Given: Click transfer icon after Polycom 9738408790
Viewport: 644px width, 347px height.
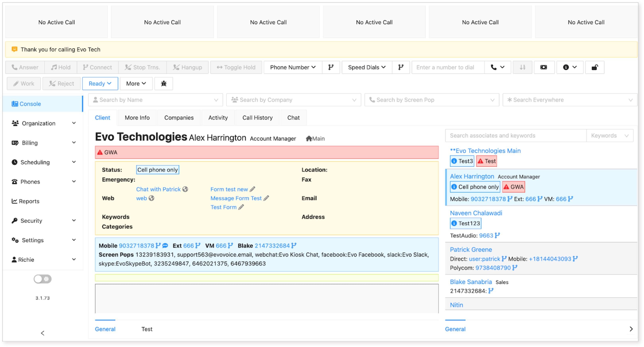Looking at the screenshot, I should [x=515, y=268].
